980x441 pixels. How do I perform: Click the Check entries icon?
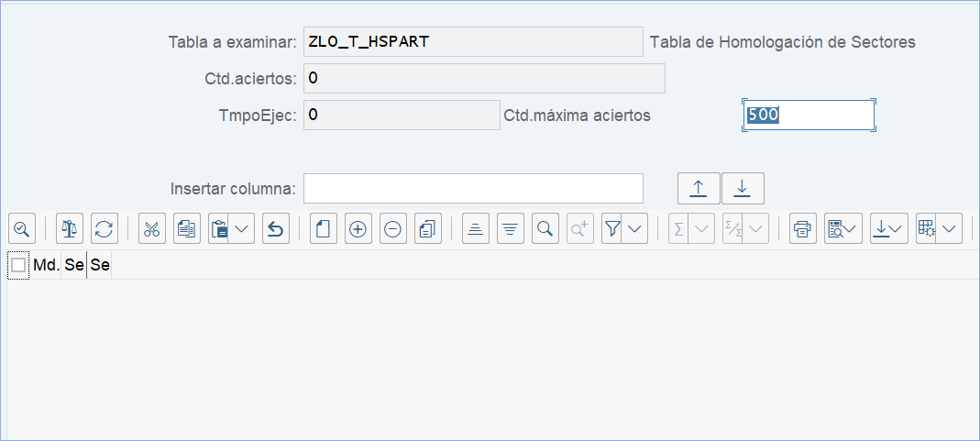pyautogui.click(x=70, y=228)
